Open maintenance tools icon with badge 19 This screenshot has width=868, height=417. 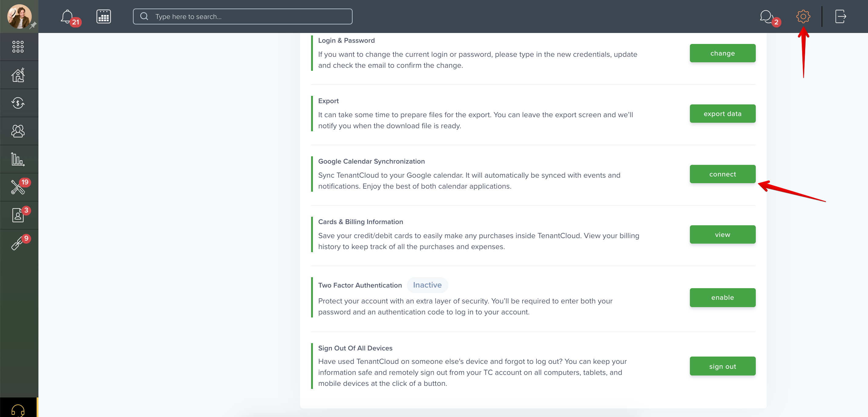(18, 187)
